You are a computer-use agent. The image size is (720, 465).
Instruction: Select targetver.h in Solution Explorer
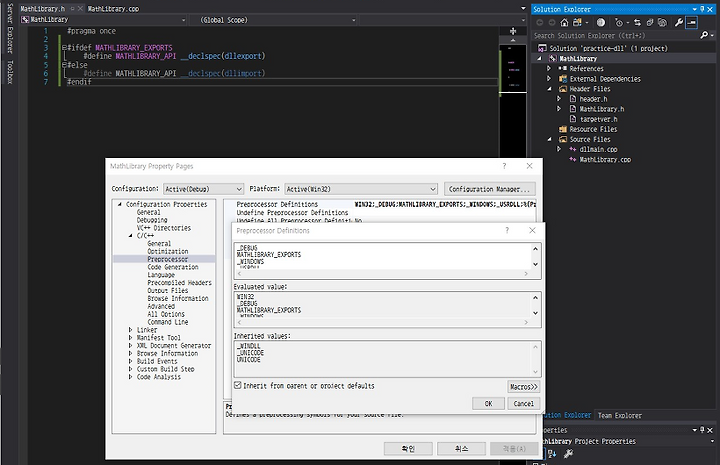tap(598, 119)
